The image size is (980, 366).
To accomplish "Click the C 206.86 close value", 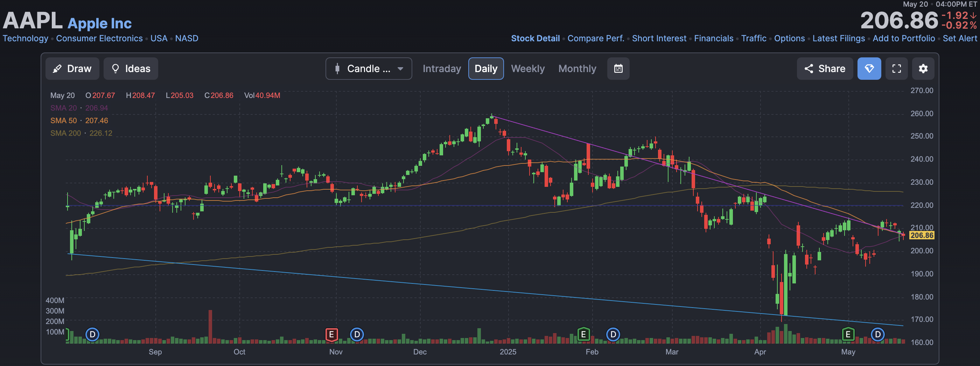I will 219,96.
